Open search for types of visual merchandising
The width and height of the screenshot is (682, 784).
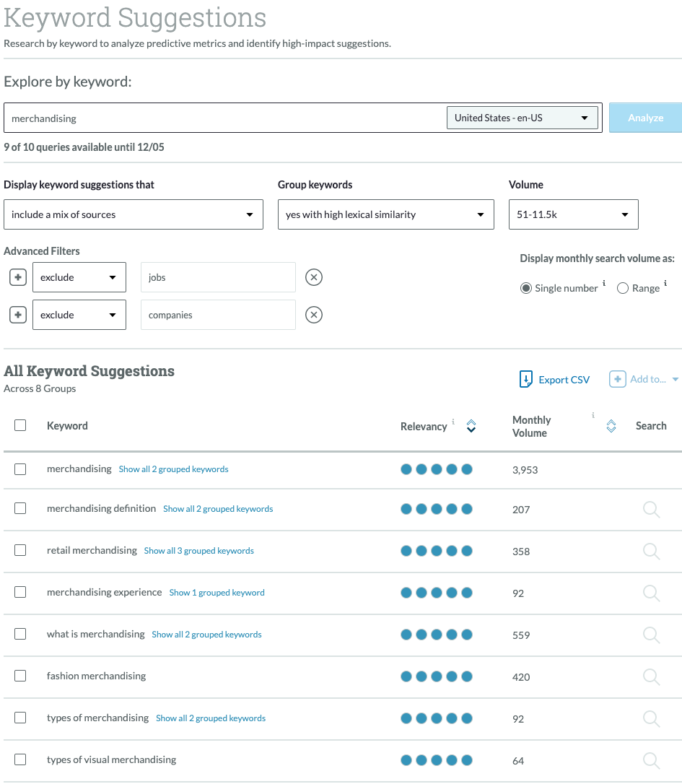(x=651, y=760)
